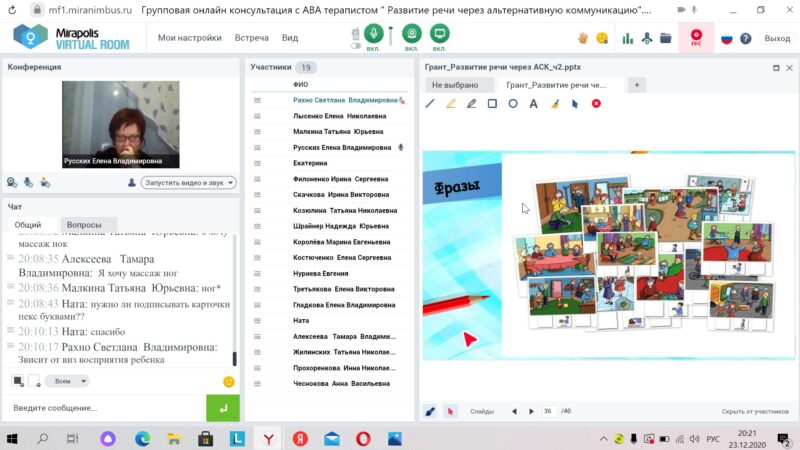Image resolution: width=800 pixels, height=450 pixels.
Task: Open the Встреча menu
Action: click(252, 38)
